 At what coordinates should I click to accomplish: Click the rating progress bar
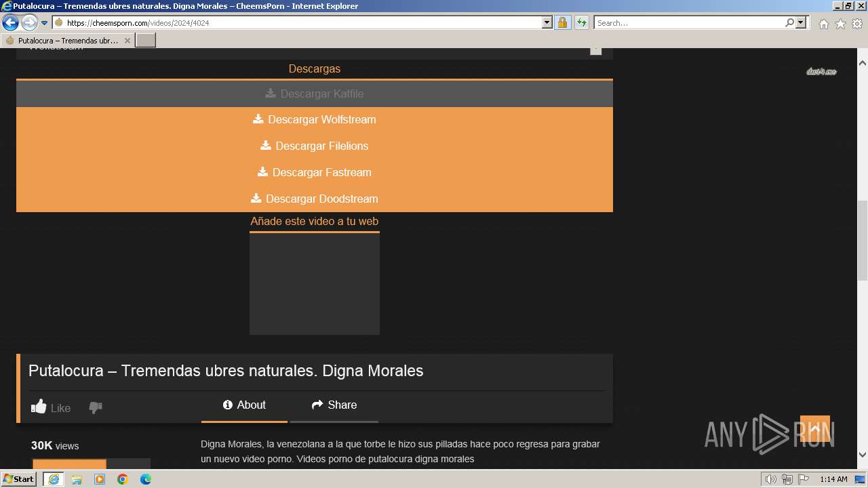coord(92,464)
